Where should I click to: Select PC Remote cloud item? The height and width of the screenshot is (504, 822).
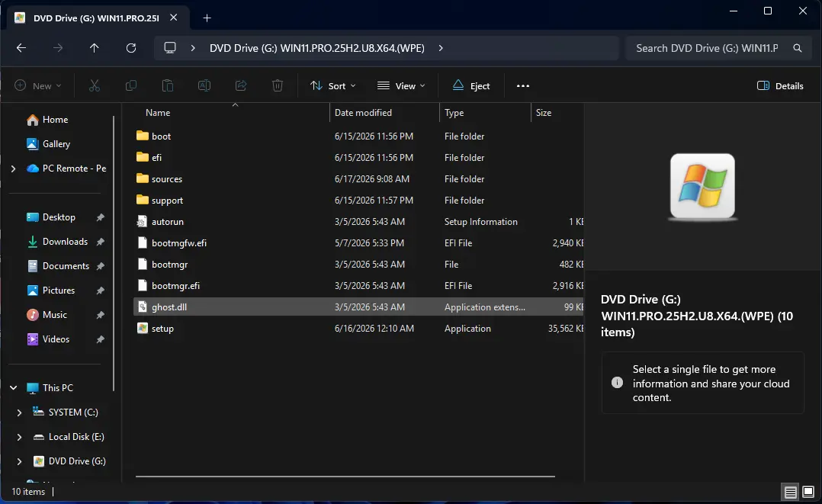click(74, 169)
